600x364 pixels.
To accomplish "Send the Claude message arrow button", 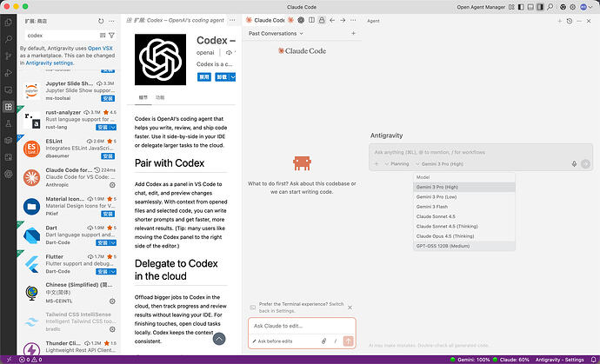I will [348, 341].
